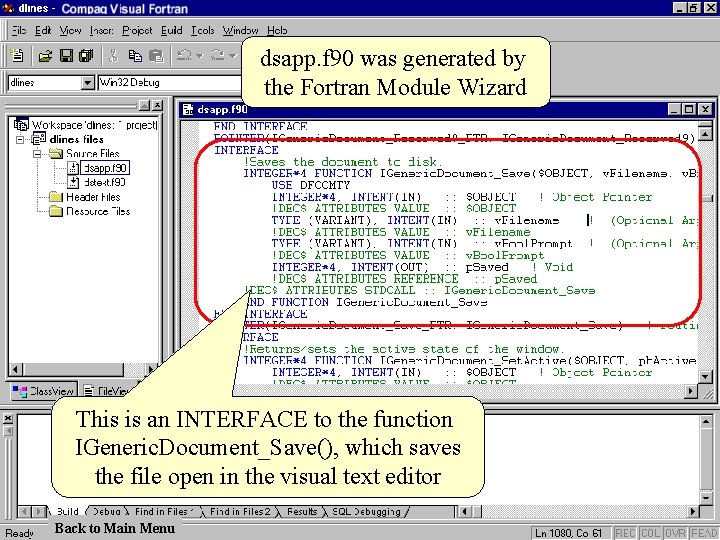Click the Redo arrow toolbar icon
720x540 pixels.
(x=218, y=56)
